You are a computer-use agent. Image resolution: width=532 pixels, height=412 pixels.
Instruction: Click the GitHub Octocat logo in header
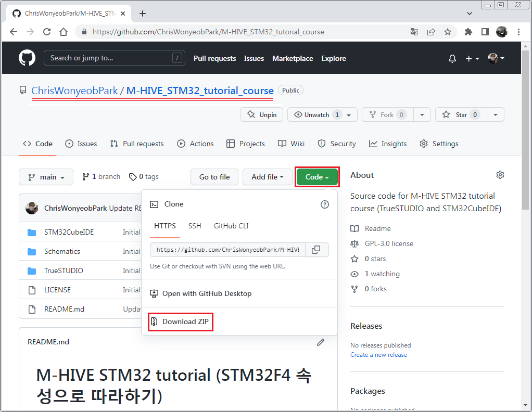point(27,58)
